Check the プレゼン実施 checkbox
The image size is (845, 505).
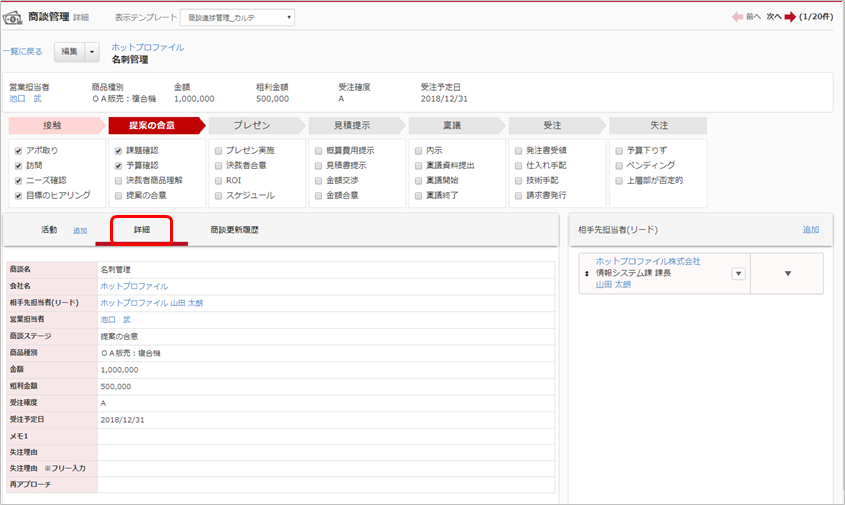(x=218, y=151)
